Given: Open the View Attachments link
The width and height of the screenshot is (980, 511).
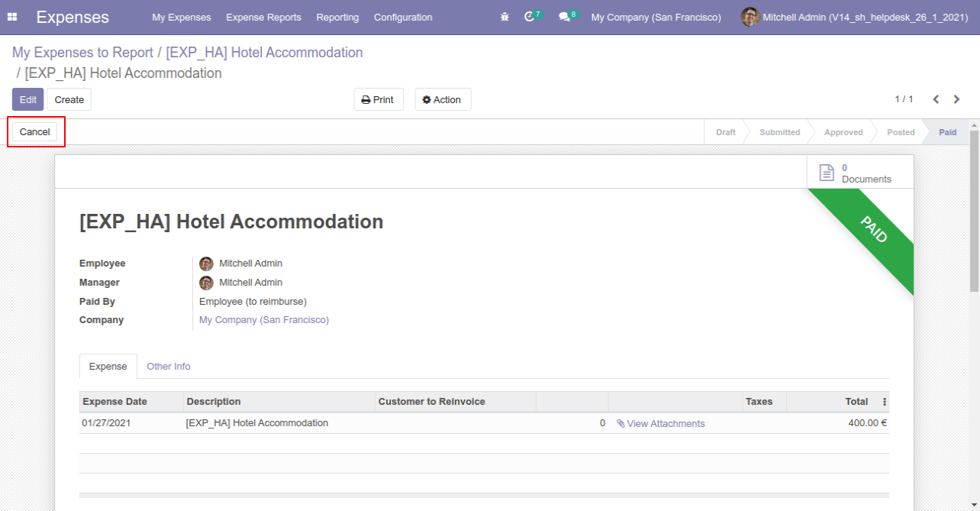Looking at the screenshot, I should point(661,423).
